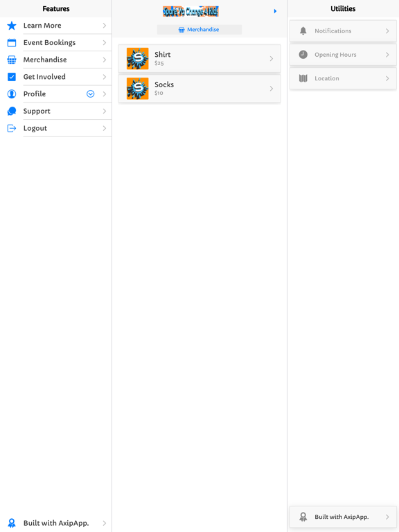Open Learn More menu item
The image size is (399, 532).
[x=55, y=26]
